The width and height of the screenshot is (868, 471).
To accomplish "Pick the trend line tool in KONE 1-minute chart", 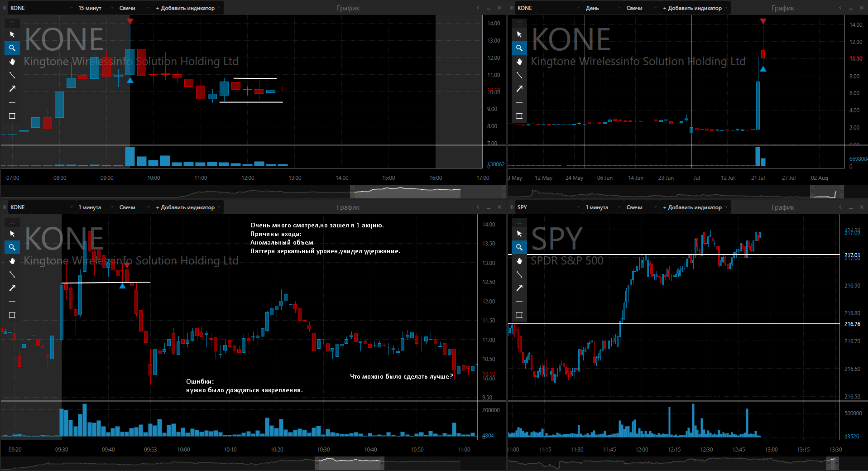I will (12, 274).
